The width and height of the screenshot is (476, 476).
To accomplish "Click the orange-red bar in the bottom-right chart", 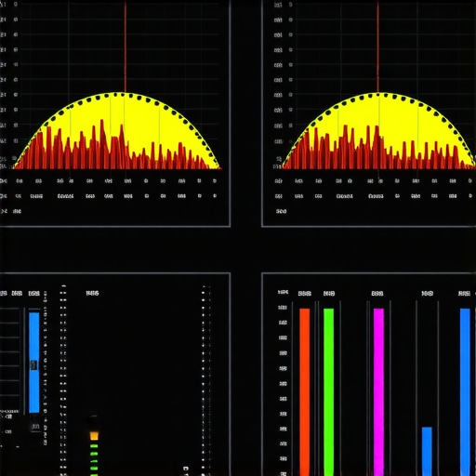I will point(304,391).
